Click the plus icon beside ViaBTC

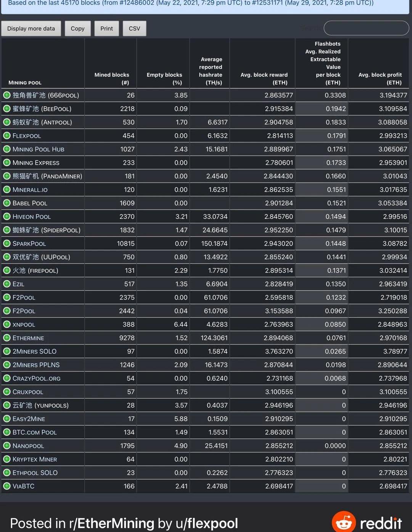(7, 486)
